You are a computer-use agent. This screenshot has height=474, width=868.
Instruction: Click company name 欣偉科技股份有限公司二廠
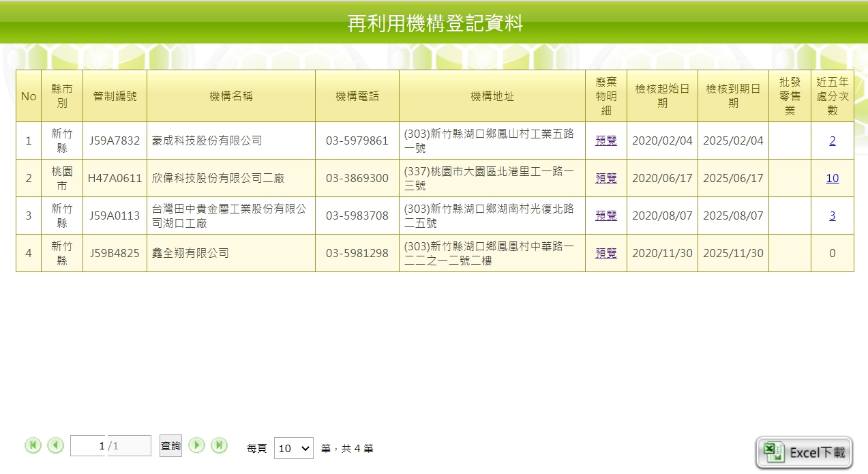pyautogui.click(x=218, y=178)
